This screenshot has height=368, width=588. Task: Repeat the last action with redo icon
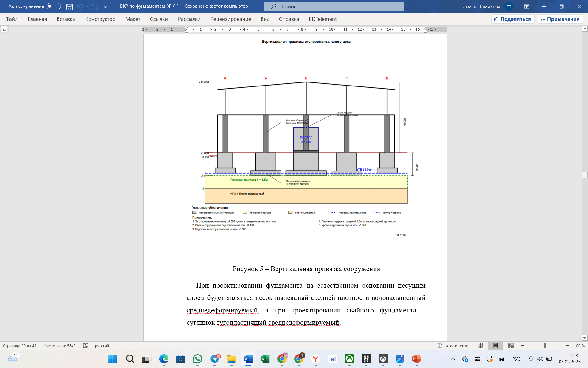point(95,6)
